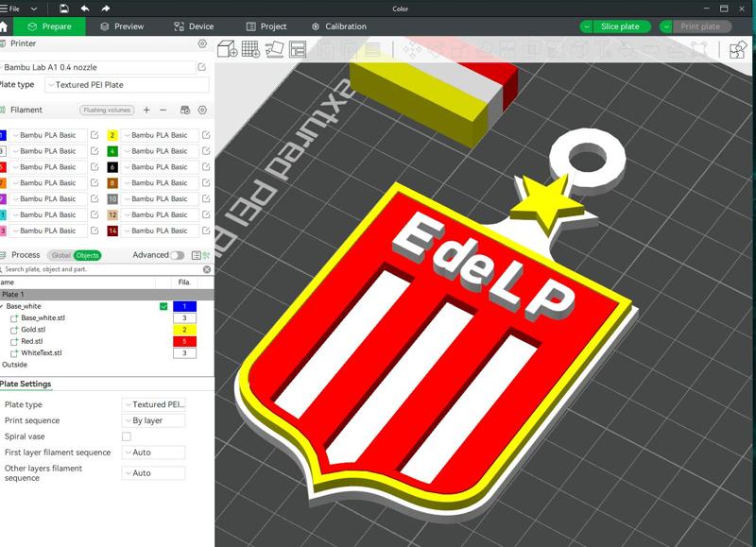Screen dimensions: 756x547
Task: Edit the preset for filament 8
Action: point(206,182)
